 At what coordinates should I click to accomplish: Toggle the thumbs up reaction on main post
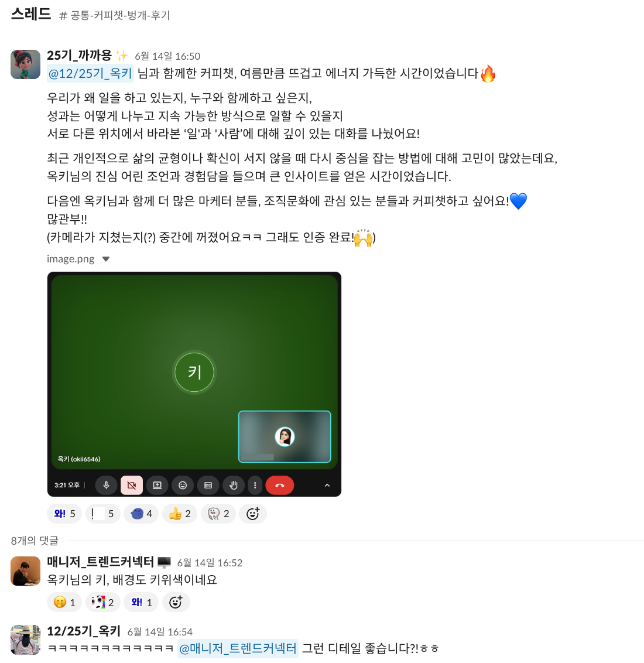[180, 514]
